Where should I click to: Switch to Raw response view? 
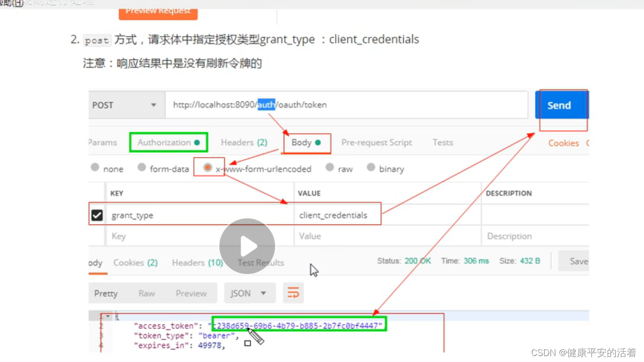147,293
